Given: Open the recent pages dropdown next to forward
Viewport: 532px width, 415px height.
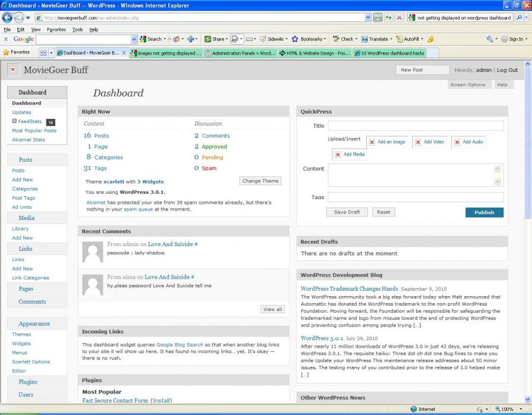Looking at the screenshot, I should click(x=28, y=18).
